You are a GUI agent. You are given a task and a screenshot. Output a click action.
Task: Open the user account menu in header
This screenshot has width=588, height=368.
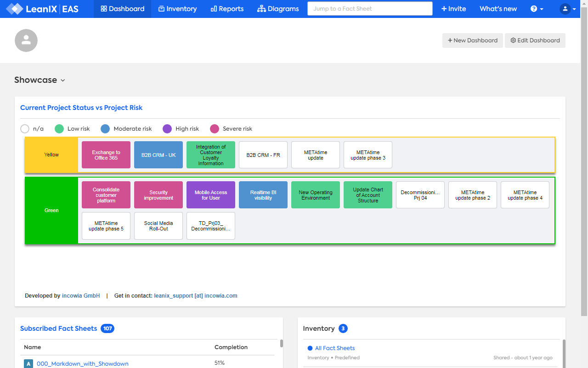[x=568, y=9]
